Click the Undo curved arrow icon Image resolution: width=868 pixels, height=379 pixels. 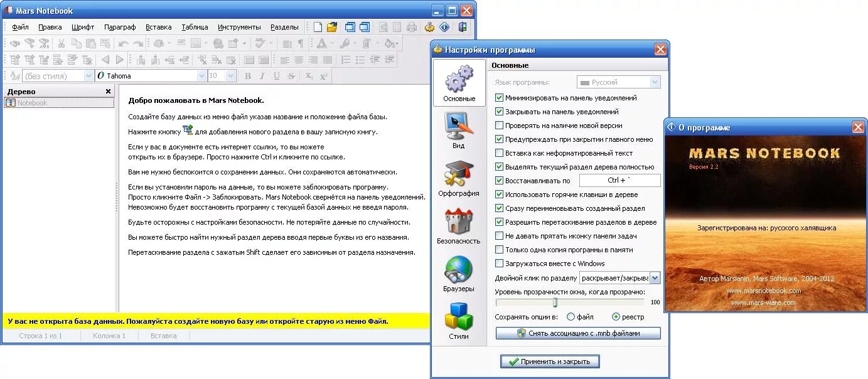(x=123, y=43)
